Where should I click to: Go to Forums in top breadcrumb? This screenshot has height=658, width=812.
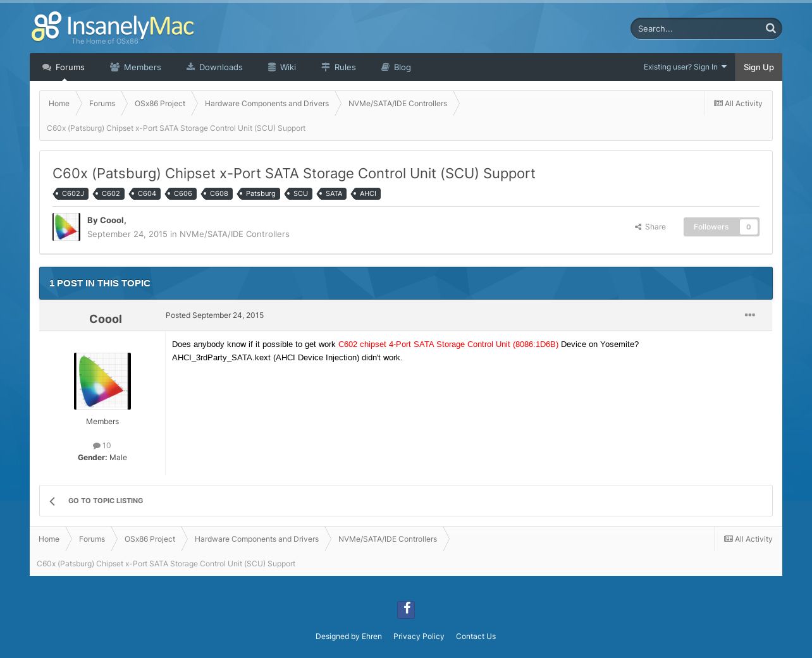[x=102, y=104]
